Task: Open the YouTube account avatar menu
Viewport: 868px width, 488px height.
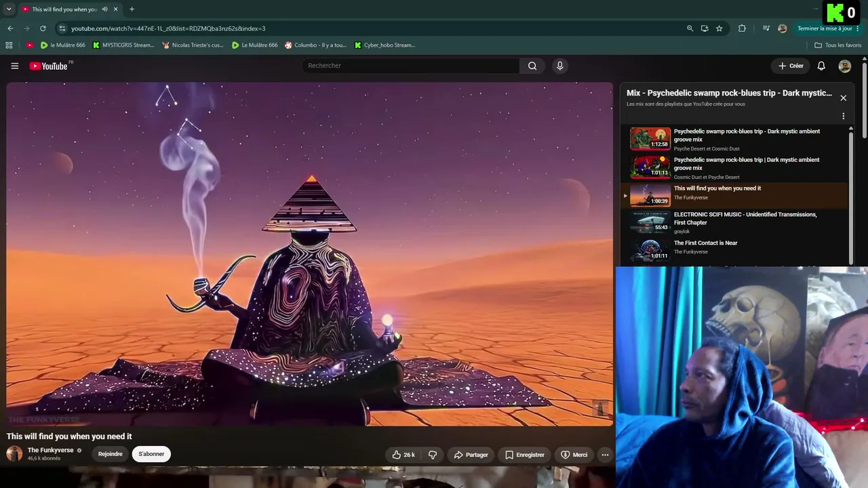Action: click(844, 66)
